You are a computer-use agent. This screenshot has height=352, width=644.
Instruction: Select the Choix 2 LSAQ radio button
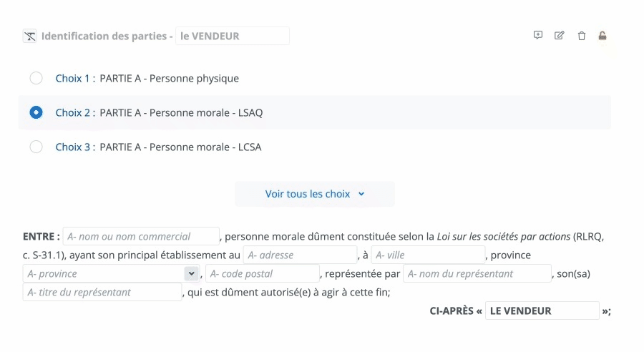[36, 112]
